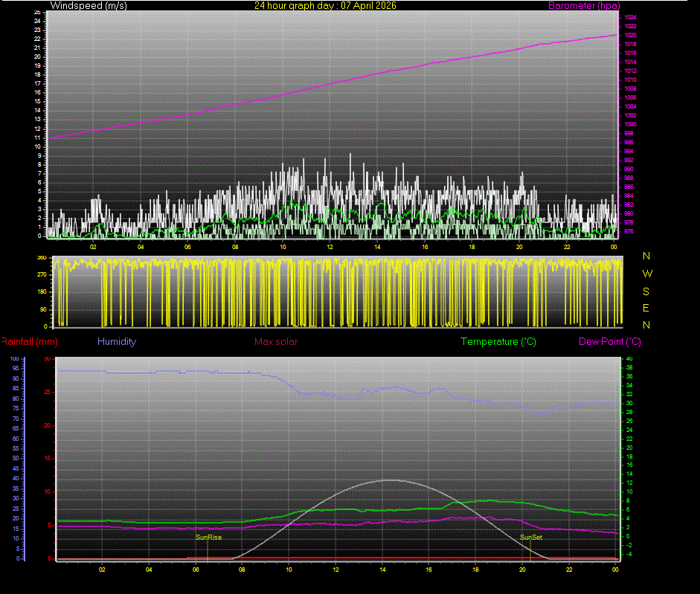700x594 pixels.
Task: Click the red rainfall bar at graph bottom
Action: pos(335,557)
